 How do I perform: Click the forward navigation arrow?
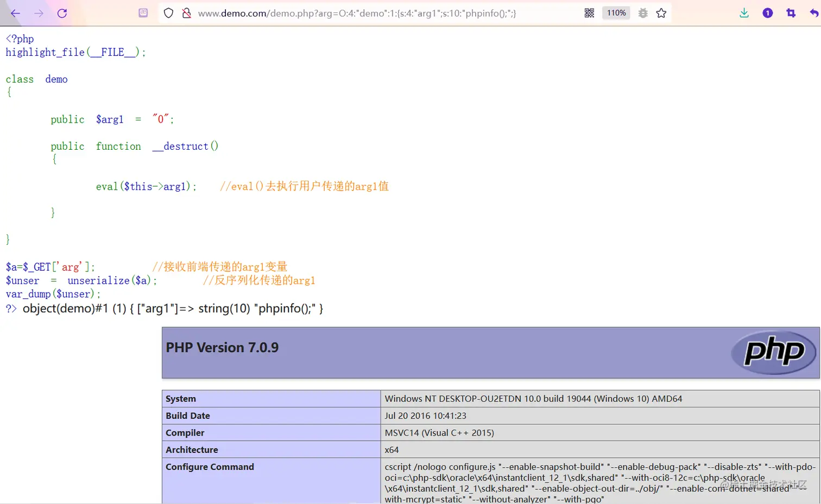pos(37,13)
